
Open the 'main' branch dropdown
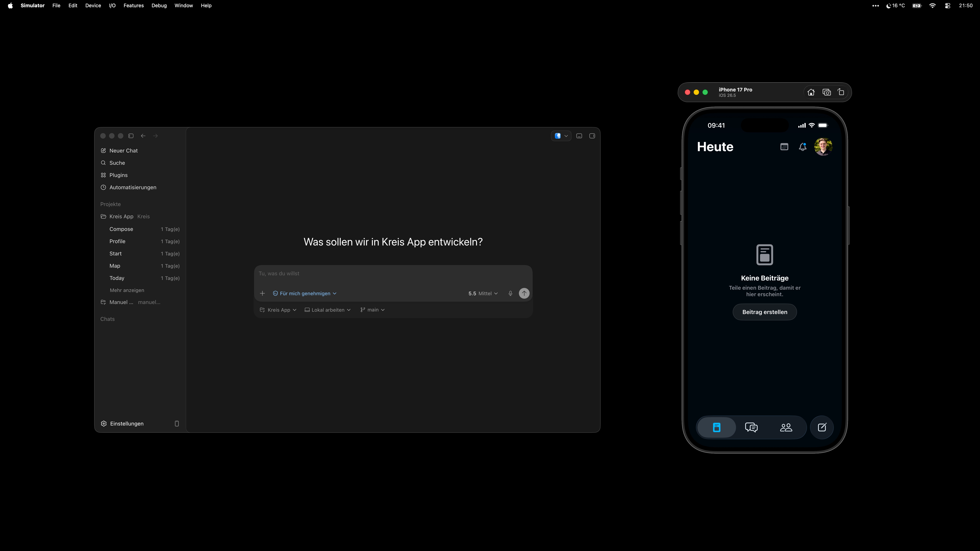pos(372,310)
